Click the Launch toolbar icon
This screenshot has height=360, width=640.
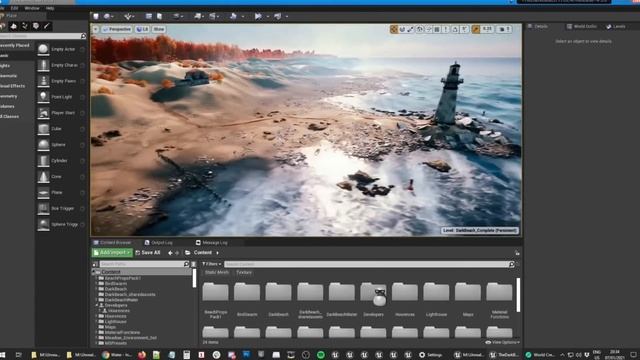[278, 16]
